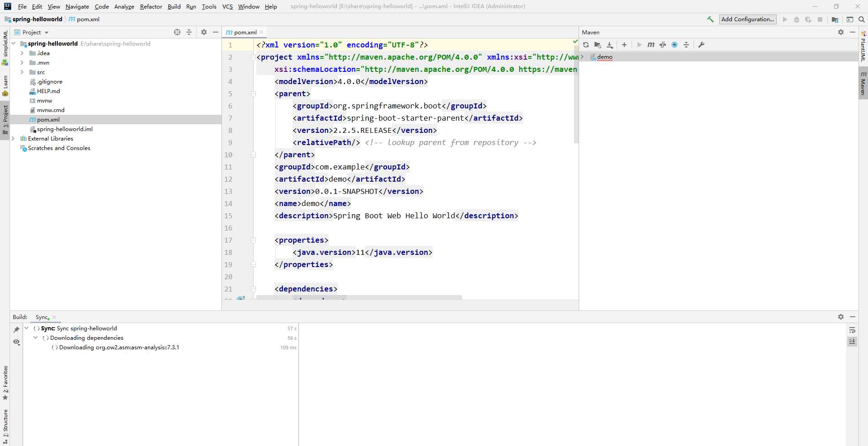Click the Add Configuration button
868x446 pixels.
pos(748,19)
